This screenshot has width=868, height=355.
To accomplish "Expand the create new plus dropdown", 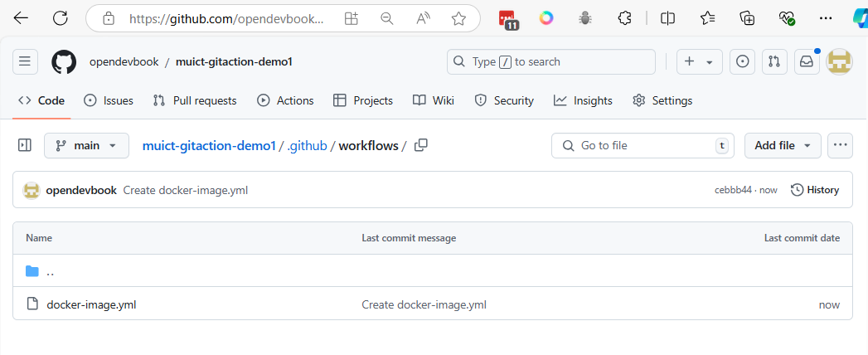I will (699, 62).
